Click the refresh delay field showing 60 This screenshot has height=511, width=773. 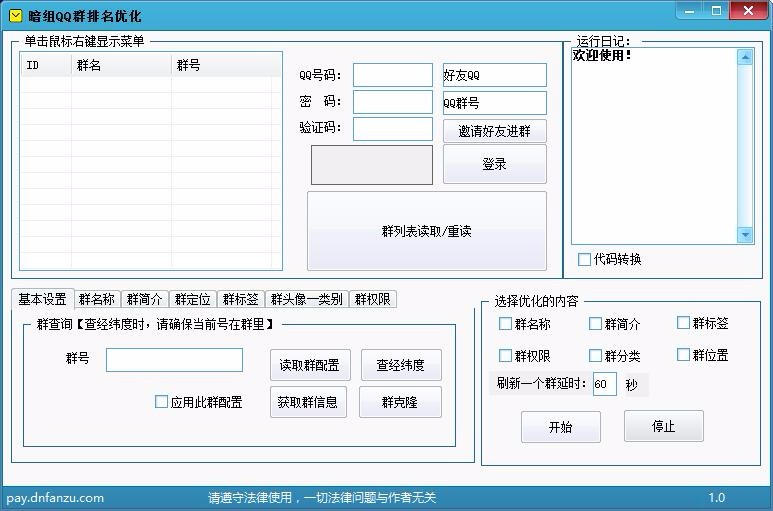604,384
